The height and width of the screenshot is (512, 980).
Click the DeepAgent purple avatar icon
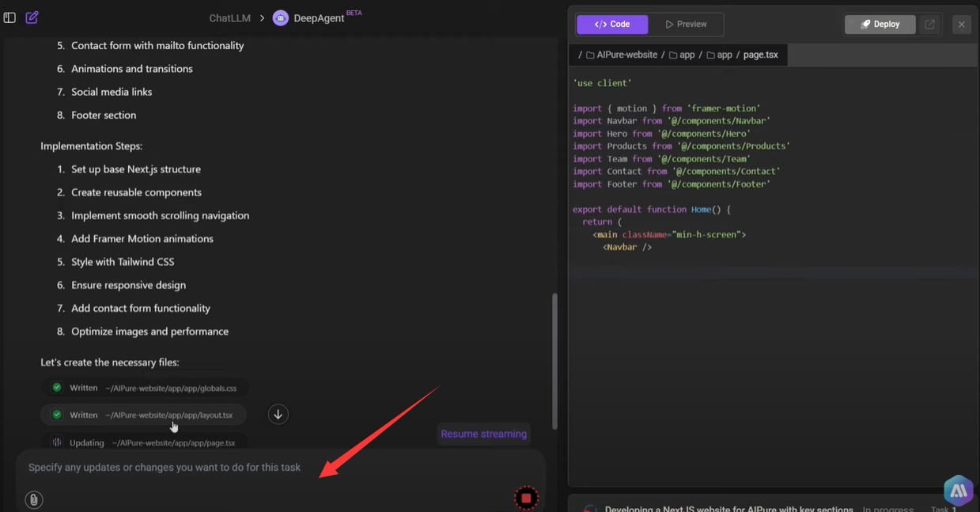point(281,18)
